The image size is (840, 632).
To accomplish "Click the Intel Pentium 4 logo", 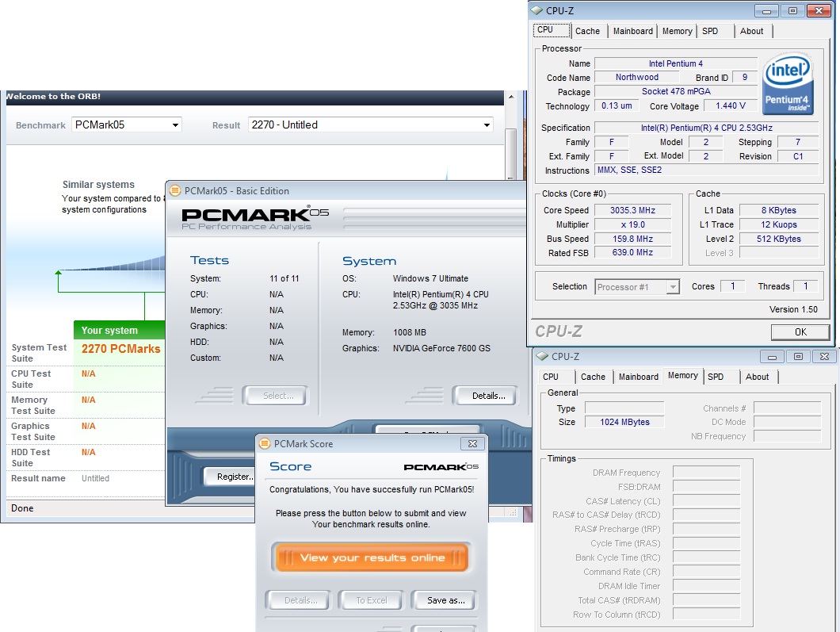I will click(788, 83).
